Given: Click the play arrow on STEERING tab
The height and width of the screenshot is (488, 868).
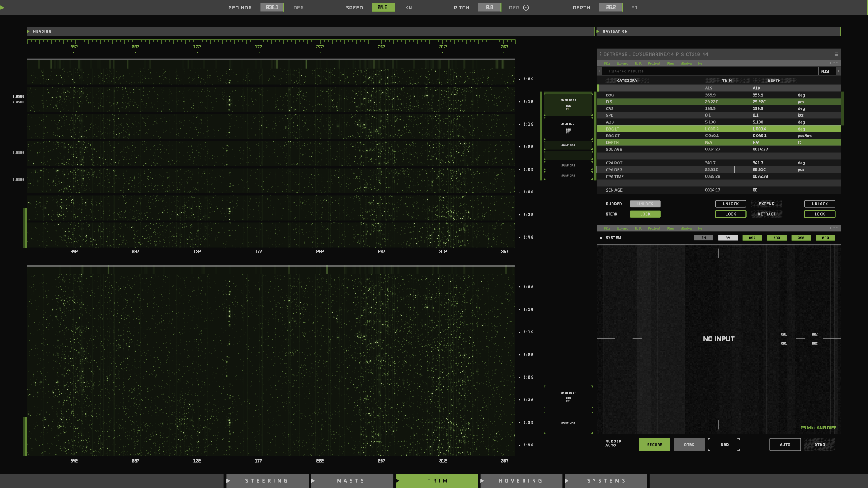Looking at the screenshot, I should tap(229, 481).
